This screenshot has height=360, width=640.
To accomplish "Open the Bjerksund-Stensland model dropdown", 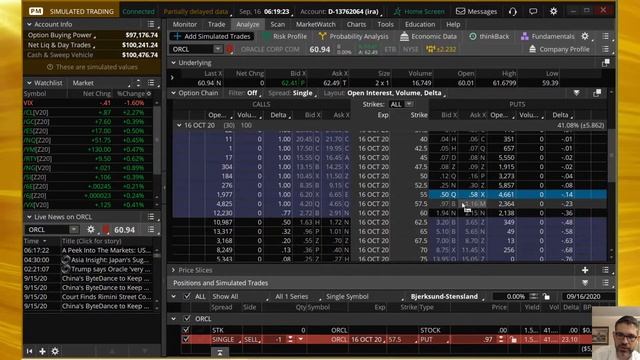I will pos(446,297).
